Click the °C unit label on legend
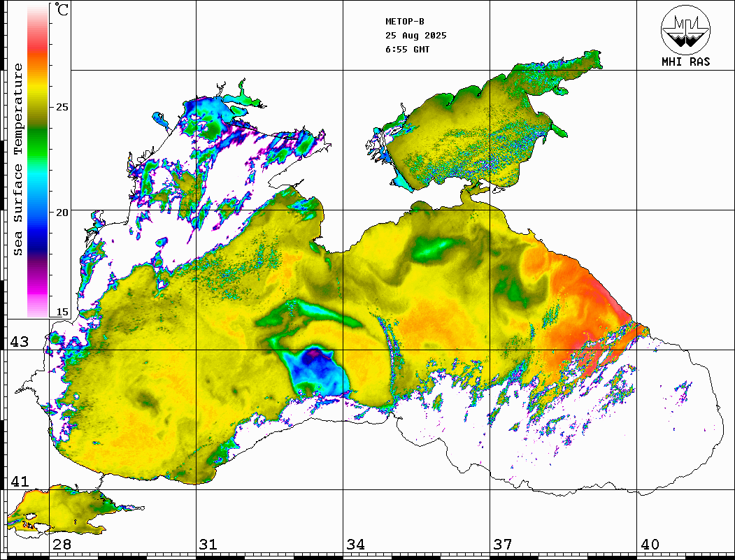This screenshot has width=735, height=560. [62, 9]
